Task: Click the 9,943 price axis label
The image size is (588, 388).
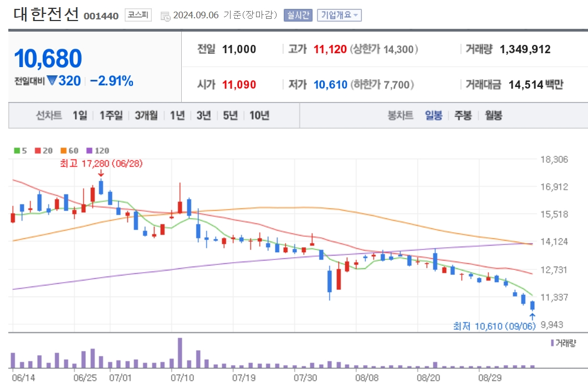Action: pyautogui.click(x=551, y=325)
